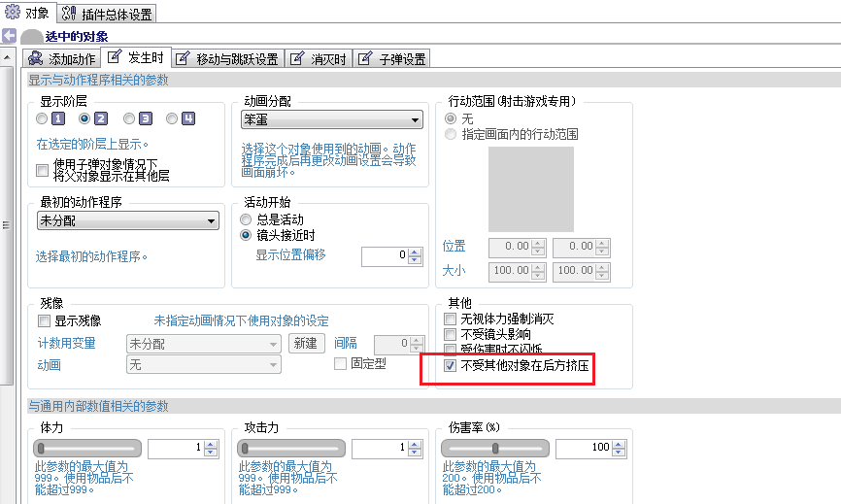Viewport: 841px width, 504px height.
Task: Click the 伤害率 slider handle
Action: point(495,448)
